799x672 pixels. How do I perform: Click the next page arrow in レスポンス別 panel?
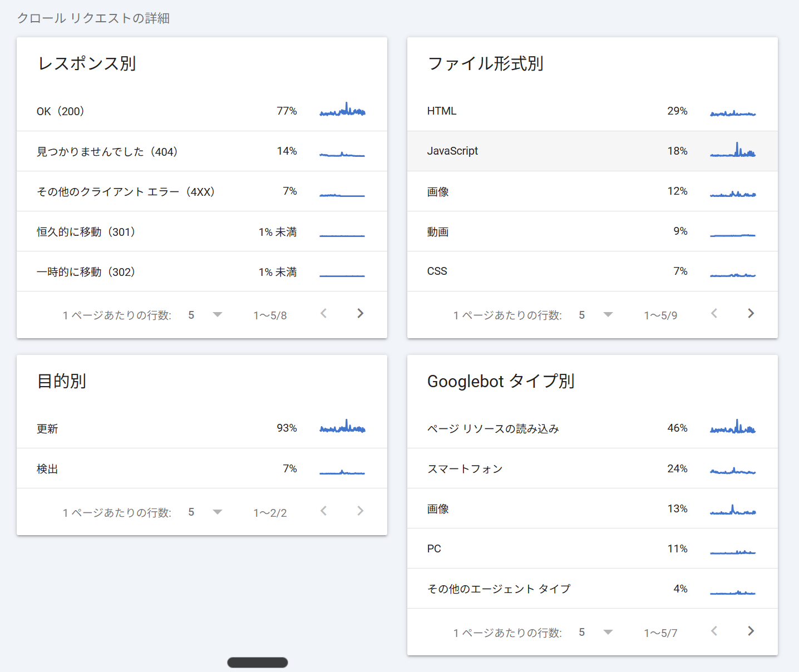pos(360,314)
